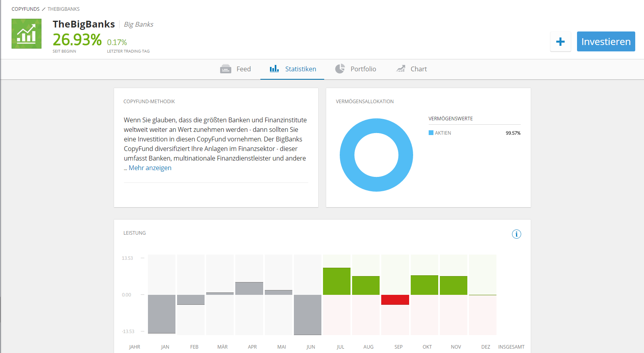The width and height of the screenshot is (644, 353).
Task: Click the Portfolio pie icon
Action: click(x=340, y=69)
